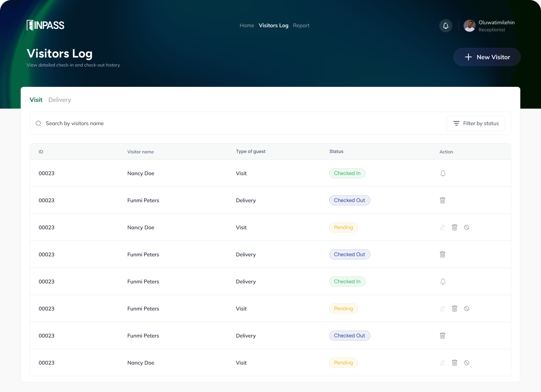Switch to the Delivery tab
This screenshot has width=541, height=392.
click(60, 100)
